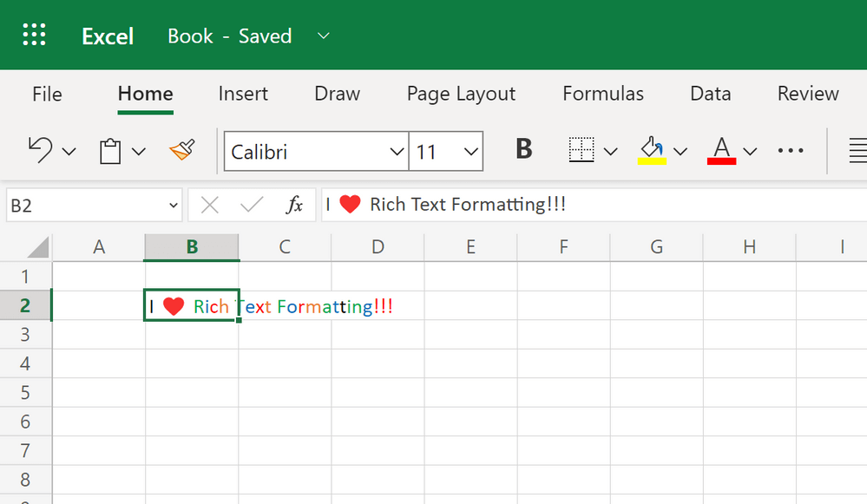Click the Undo arrow icon
Image resolution: width=867 pixels, height=504 pixels.
pyautogui.click(x=40, y=150)
